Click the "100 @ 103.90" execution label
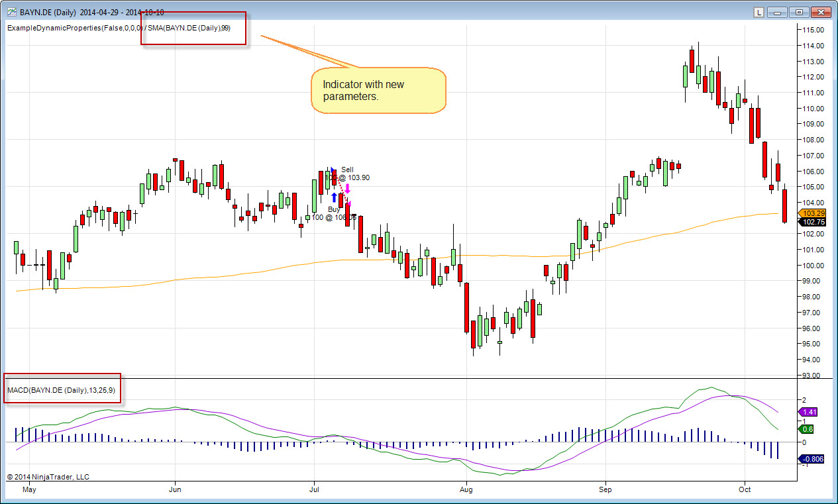838x504 pixels. click(x=348, y=177)
